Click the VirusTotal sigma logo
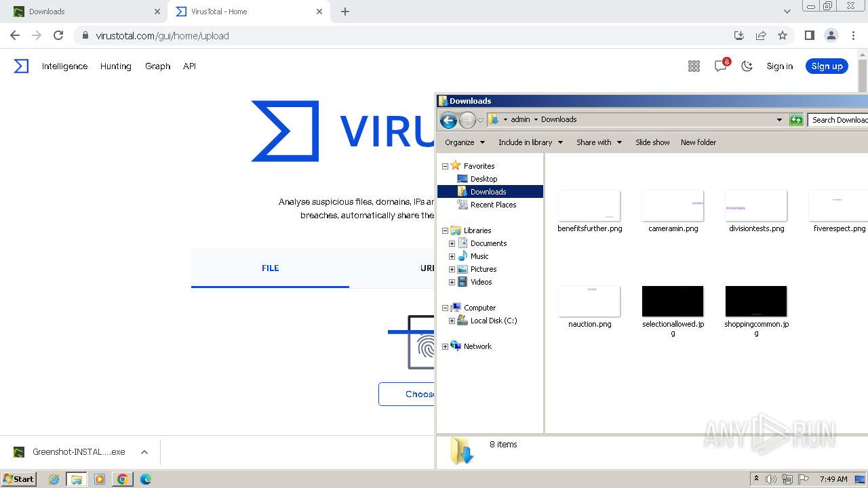 (x=22, y=66)
